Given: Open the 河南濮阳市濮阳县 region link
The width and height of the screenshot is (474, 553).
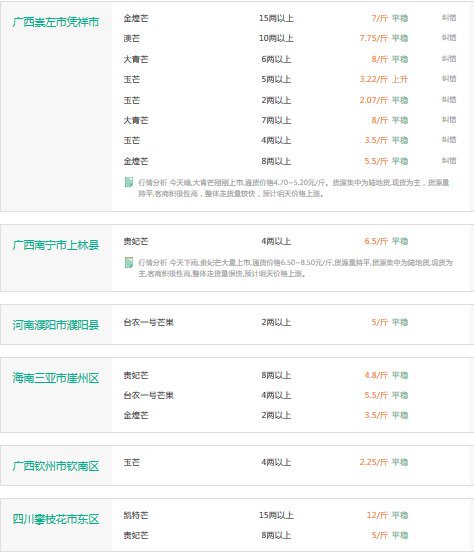Looking at the screenshot, I should point(56,325).
